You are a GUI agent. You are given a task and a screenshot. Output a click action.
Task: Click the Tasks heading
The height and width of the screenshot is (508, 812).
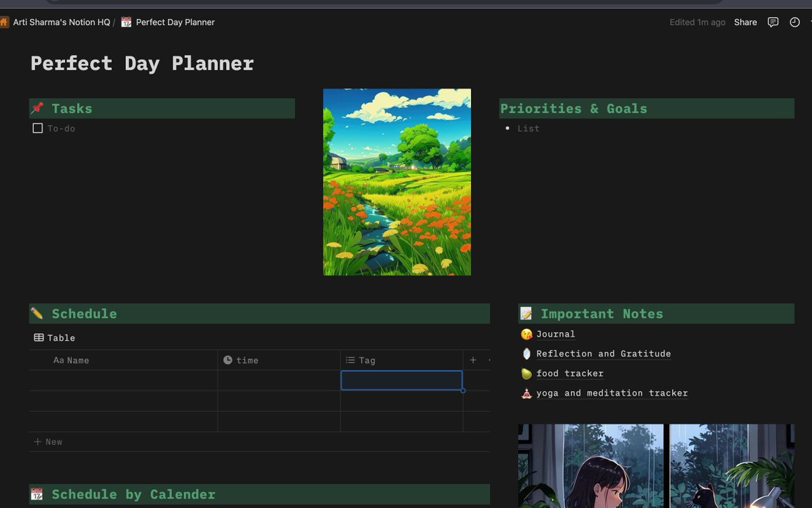[72, 108]
